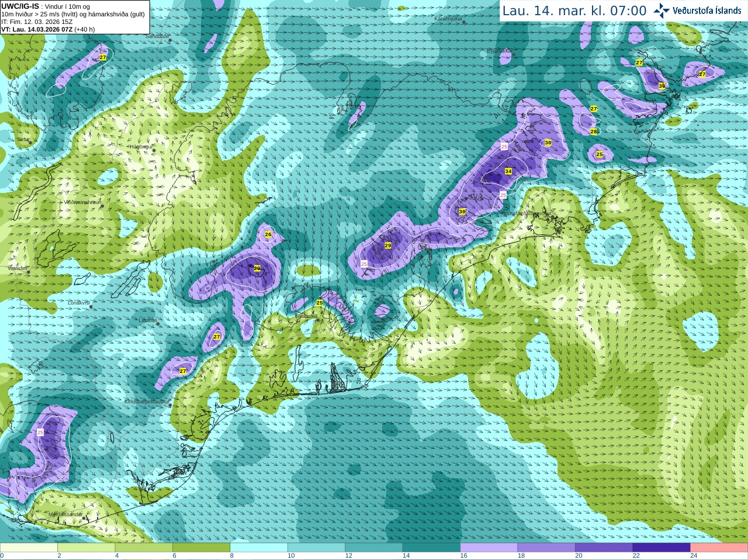Click the Veðurstofa Íslands wave logo icon
The height and width of the screenshot is (560, 748).
tap(662, 11)
